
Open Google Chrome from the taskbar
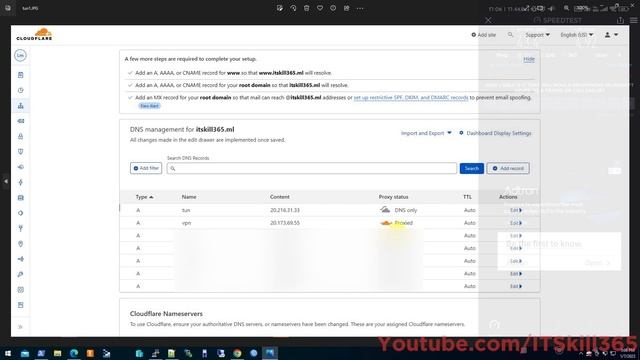click(237, 353)
